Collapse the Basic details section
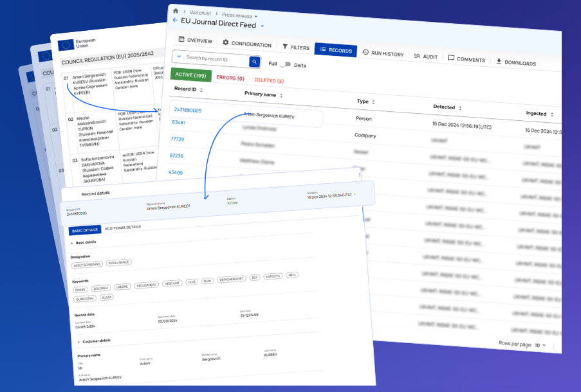The height and width of the screenshot is (392, 581). click(x=72, y=243)
